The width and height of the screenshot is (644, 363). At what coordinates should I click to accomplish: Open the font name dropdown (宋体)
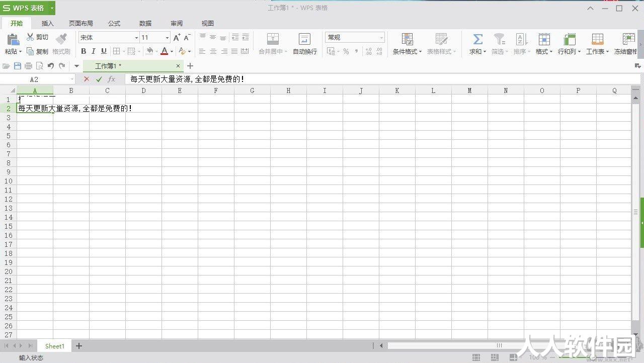point(136,38)
